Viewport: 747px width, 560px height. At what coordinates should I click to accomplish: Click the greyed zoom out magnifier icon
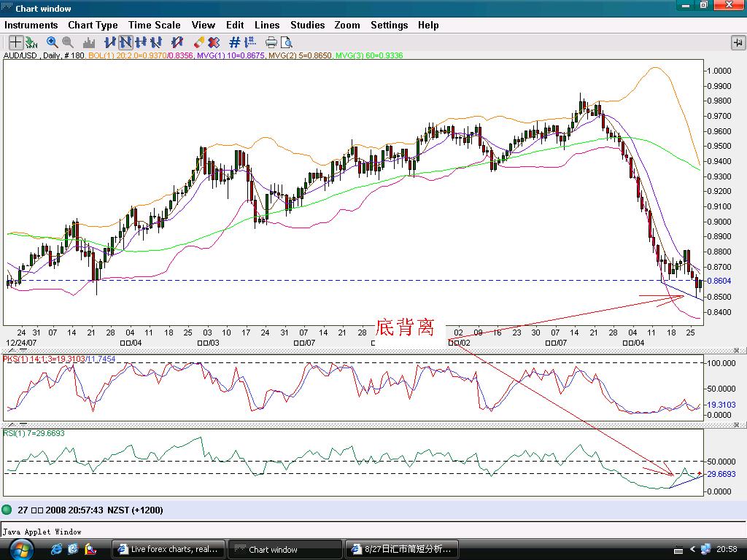(x=68, y=42)
